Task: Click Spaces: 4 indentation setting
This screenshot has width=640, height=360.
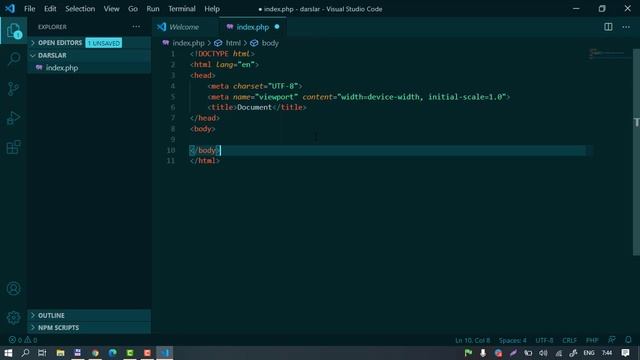Action: [x=513, y=340]
